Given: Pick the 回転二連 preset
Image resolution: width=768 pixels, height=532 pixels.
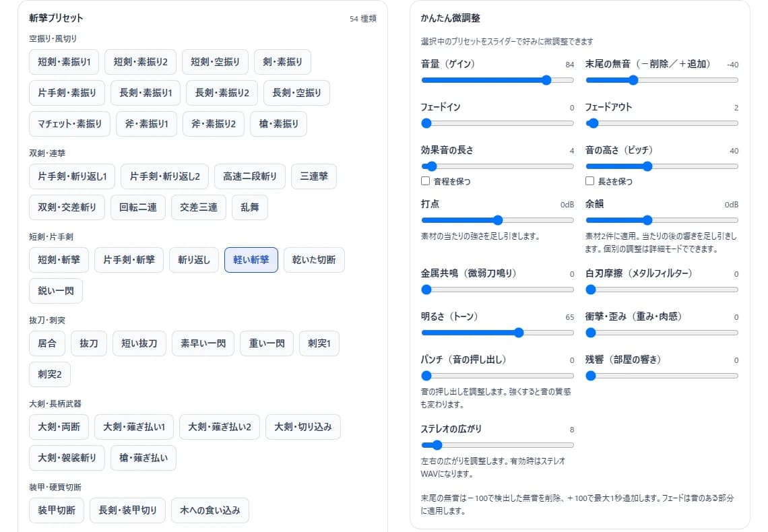Looking at the screenshot, I should point(138,207).
